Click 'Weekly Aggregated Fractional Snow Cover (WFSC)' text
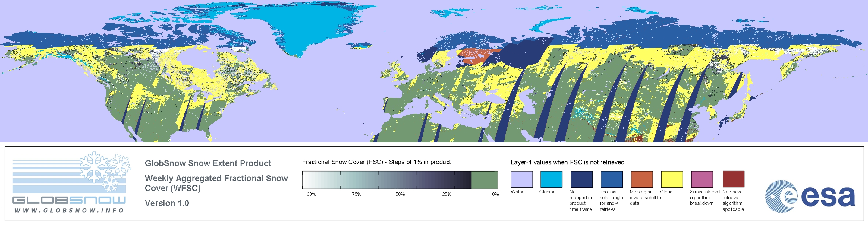This screenshot has height=225, width=868. coord(216,183)
